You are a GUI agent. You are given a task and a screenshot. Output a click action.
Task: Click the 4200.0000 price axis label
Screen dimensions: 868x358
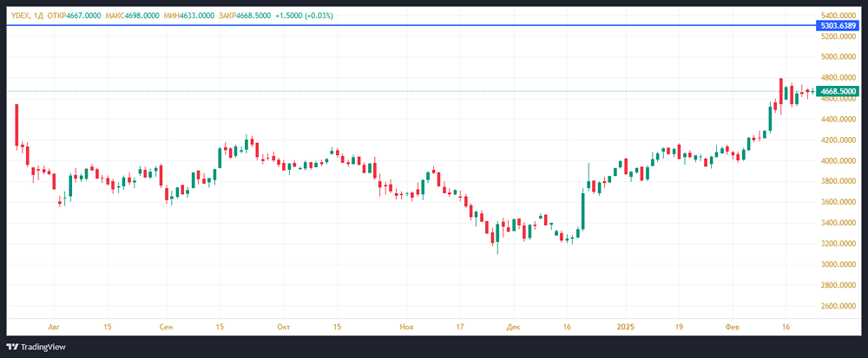click(839, 140)
